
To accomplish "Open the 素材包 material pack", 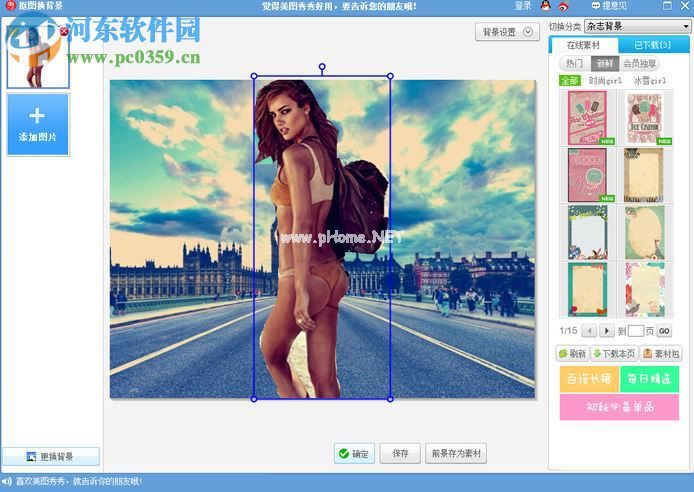I will point(661,353).
